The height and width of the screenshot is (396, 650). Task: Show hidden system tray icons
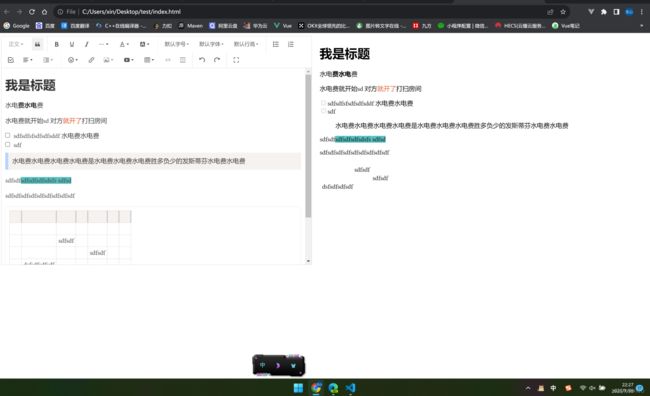[x=528, y=388]
